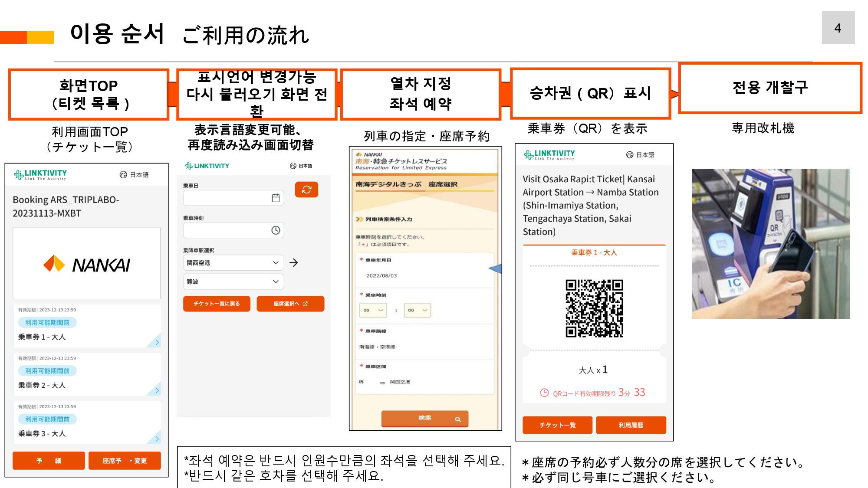The height and width of the screenshot is (488, 868).
Task: Open the boarding hour 09 dropdown
Action: point(373,310)
